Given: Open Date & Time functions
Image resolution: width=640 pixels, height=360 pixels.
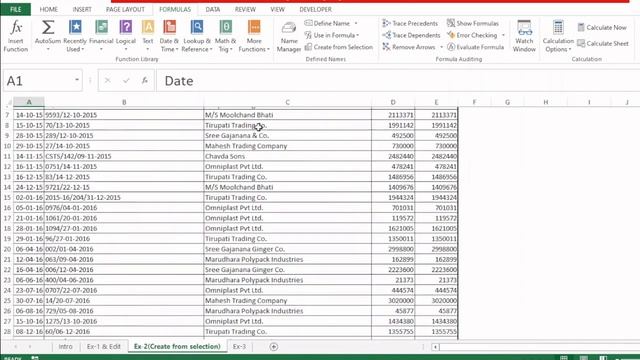Looking at the screenshot, I should [x=169, y=36].
